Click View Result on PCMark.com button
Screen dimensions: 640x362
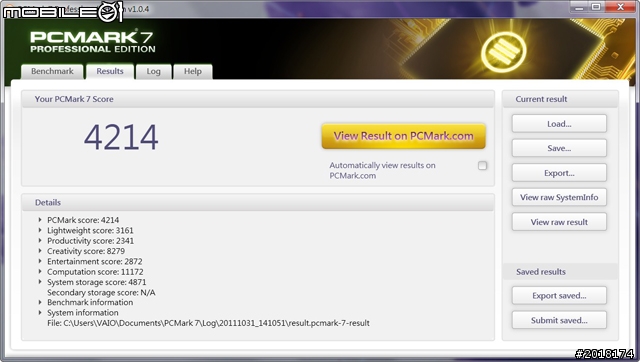pyautogui.click(x=403, y=136)
